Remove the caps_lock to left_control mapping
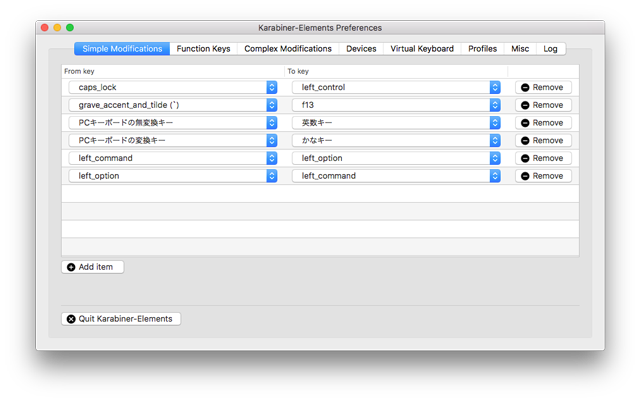640x401 pixels. (x=543, y=87)
